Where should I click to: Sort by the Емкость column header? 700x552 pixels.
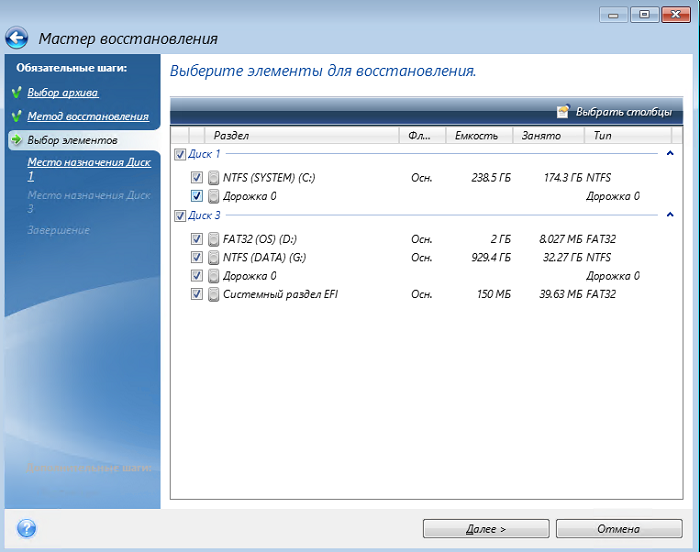[x=476, y=135]
